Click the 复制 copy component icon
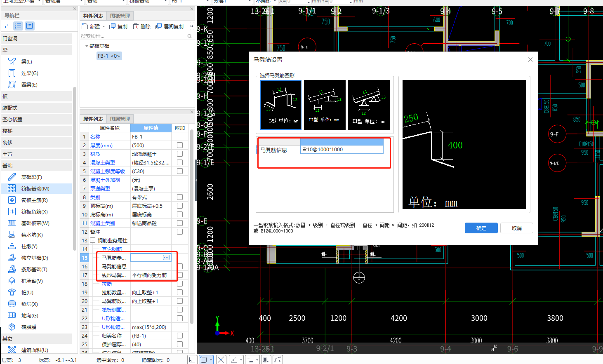Screen dimensions: 603x364 112,26
